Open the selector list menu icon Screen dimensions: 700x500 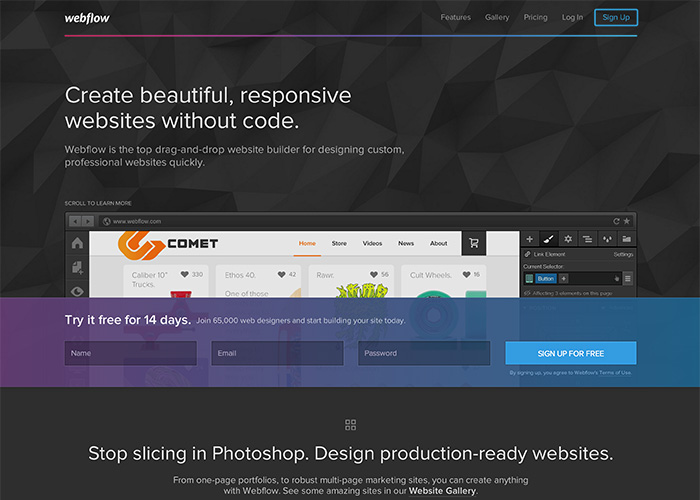(x=628, y=279)
